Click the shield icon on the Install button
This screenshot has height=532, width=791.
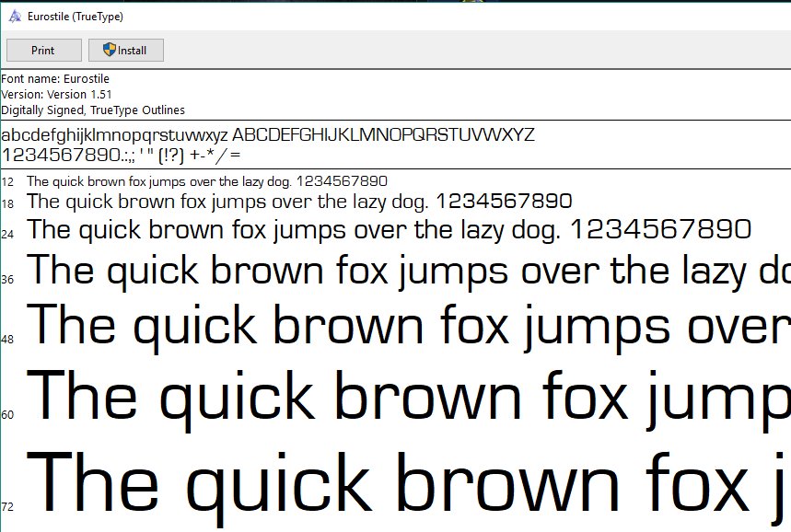pyautogui.click(x=109, y=50)
